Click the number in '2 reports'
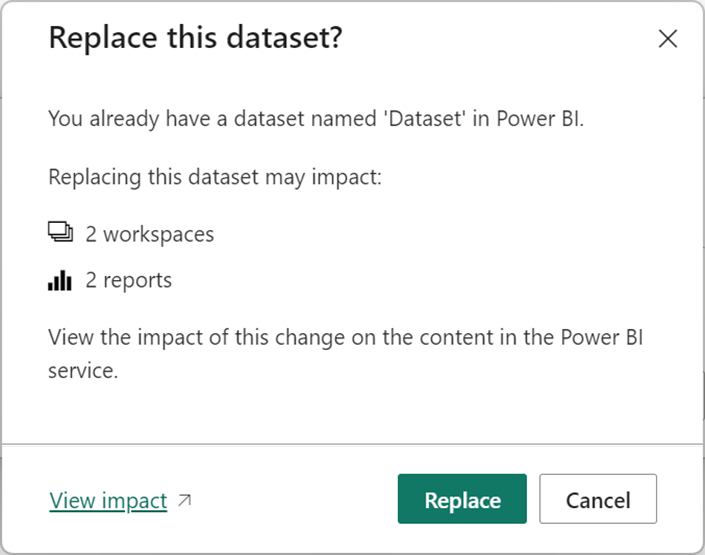This screenshot has height=555, width=705. [x=91, y=281]
